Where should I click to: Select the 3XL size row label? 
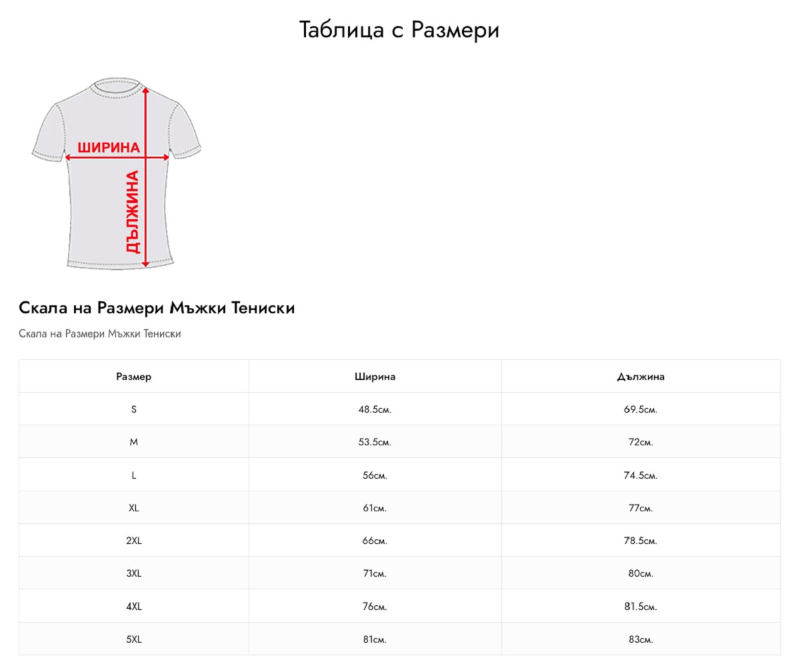pos(133,573)
